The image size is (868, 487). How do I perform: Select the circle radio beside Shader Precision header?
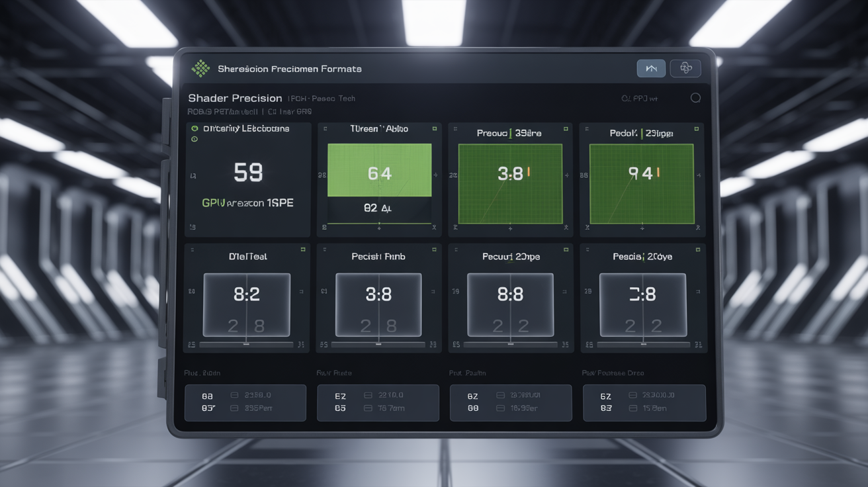pyautogui.click(x=695, y=97)
